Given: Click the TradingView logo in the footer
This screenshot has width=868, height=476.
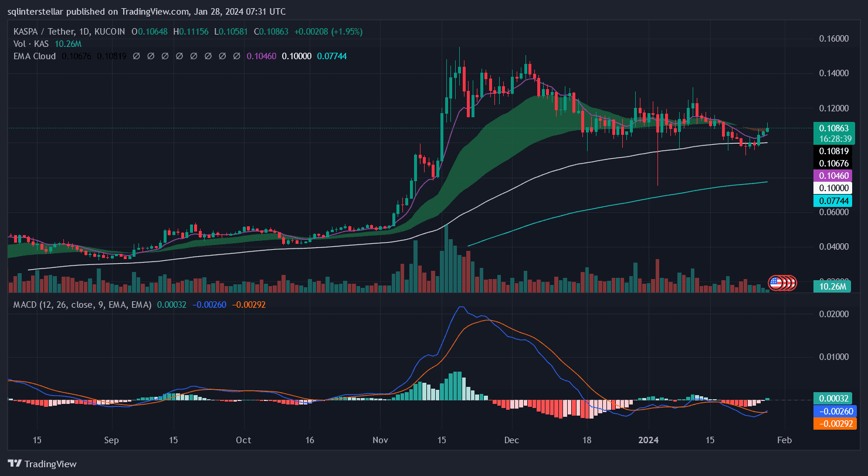Looking at the screenshot, I should pos(42,464).
